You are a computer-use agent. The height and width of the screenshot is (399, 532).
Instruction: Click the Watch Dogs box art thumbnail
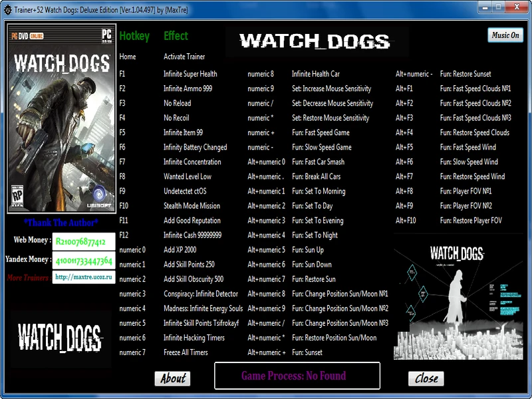[61, 120]
